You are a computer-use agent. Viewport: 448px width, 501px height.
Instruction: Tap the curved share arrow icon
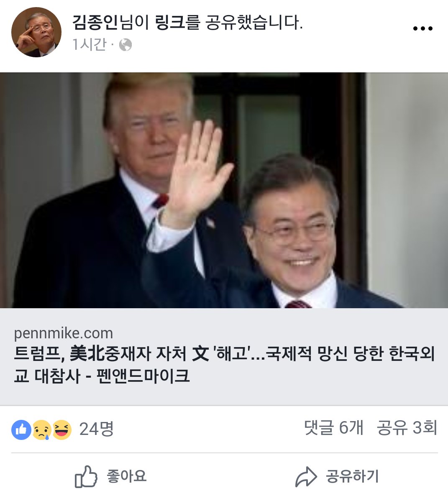(x=306, y=477)
